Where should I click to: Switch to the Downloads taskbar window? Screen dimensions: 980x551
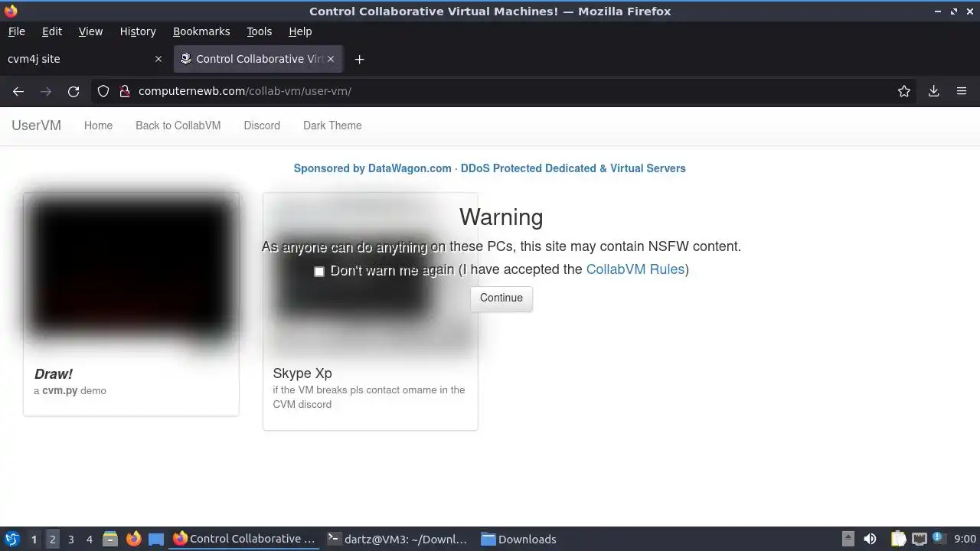[x=519, y=539]
